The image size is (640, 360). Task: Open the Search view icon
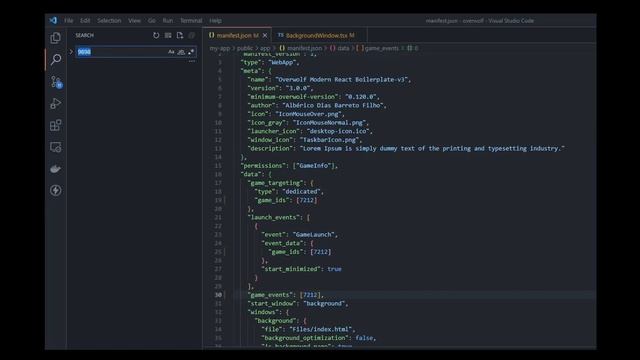(56, 60)
